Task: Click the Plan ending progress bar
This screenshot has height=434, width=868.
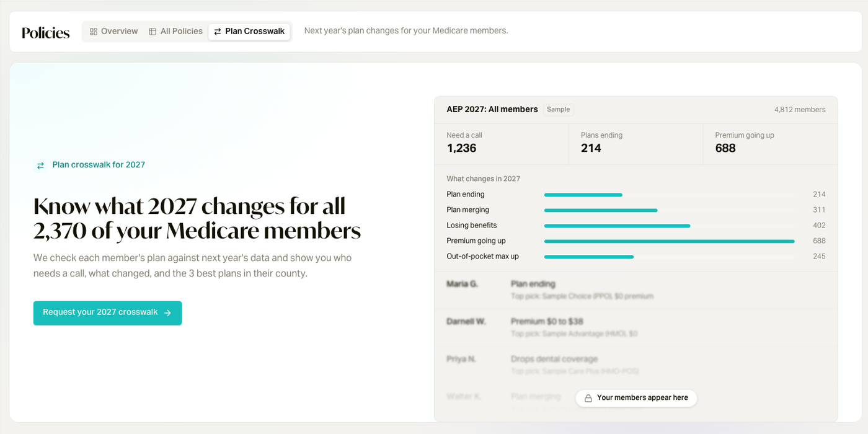Action: tap(669, 195)
